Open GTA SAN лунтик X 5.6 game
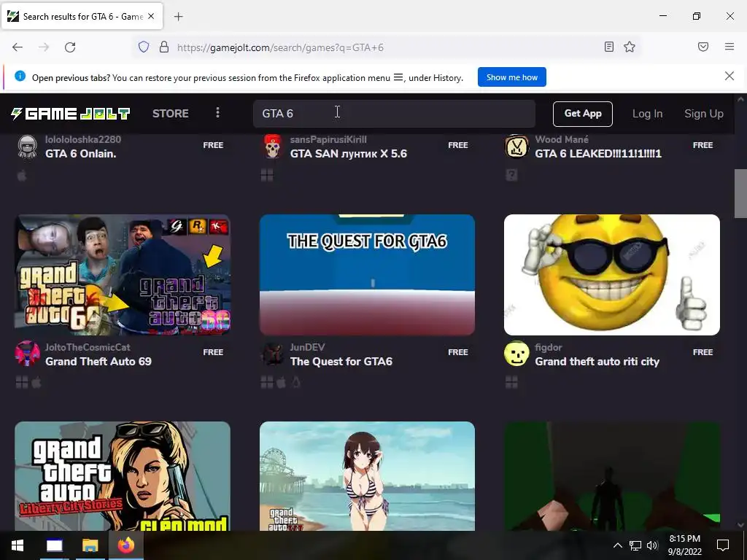Viewport: 747px width, 560px height. (348, 154)
